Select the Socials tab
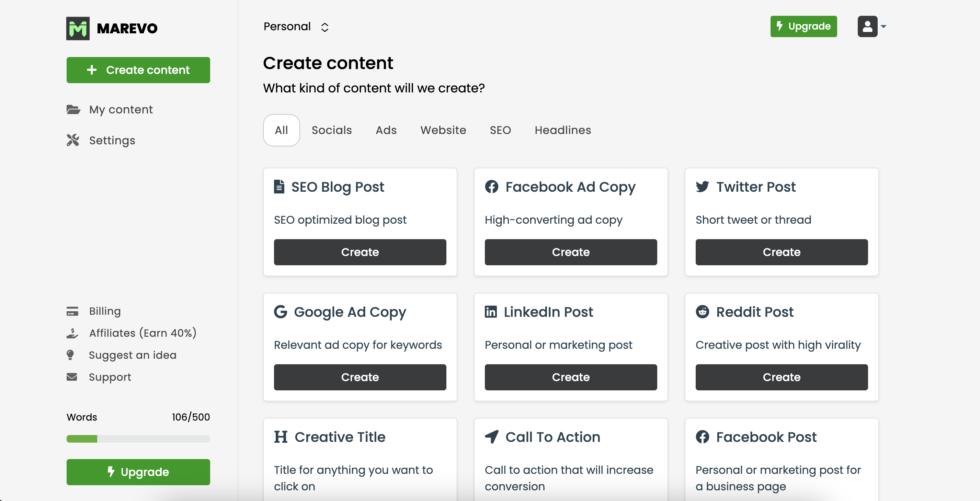Viewport: 980px width, 501px height. 332,130
